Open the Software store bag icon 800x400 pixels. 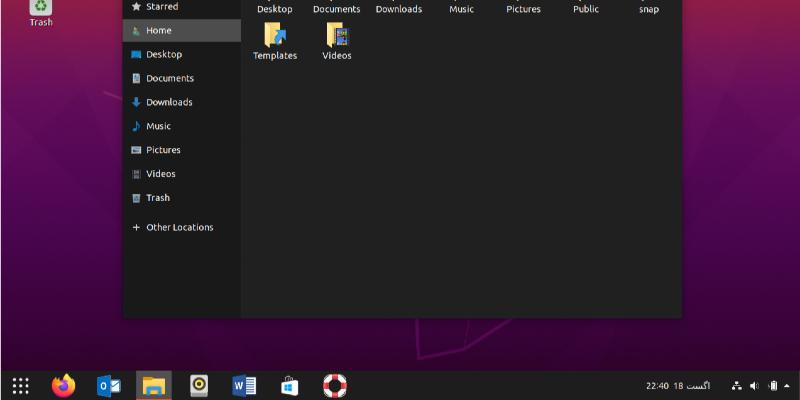click(x=289, y=385)
